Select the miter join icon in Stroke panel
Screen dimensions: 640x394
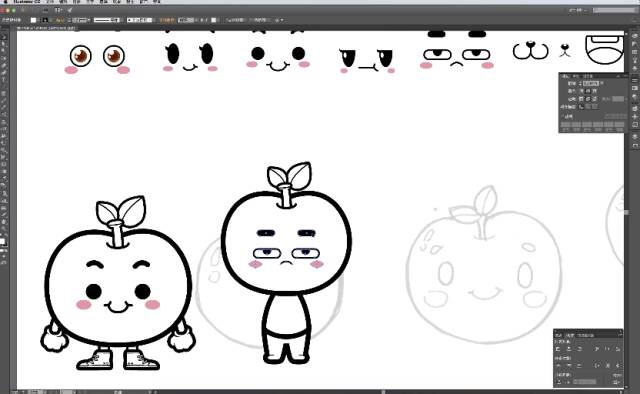pos(581,99)
